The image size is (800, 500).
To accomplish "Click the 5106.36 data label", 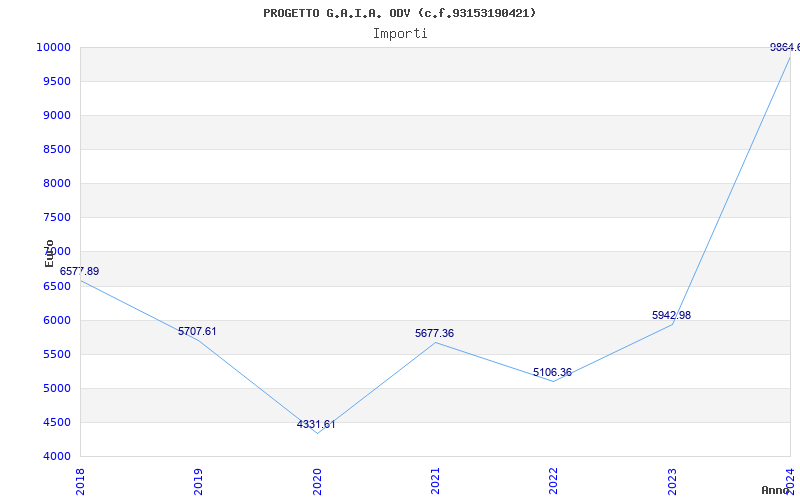I will (553, 372).
